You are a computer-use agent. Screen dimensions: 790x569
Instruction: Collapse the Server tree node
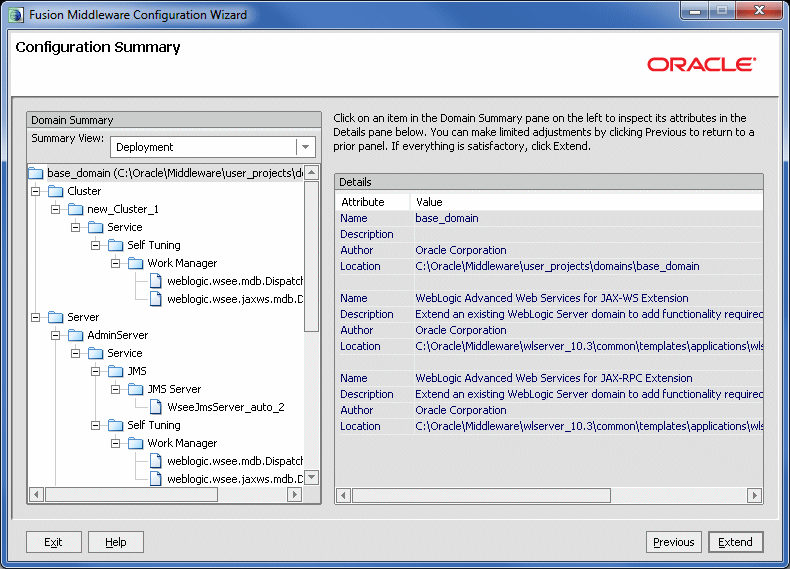click(x=35, y=318)
